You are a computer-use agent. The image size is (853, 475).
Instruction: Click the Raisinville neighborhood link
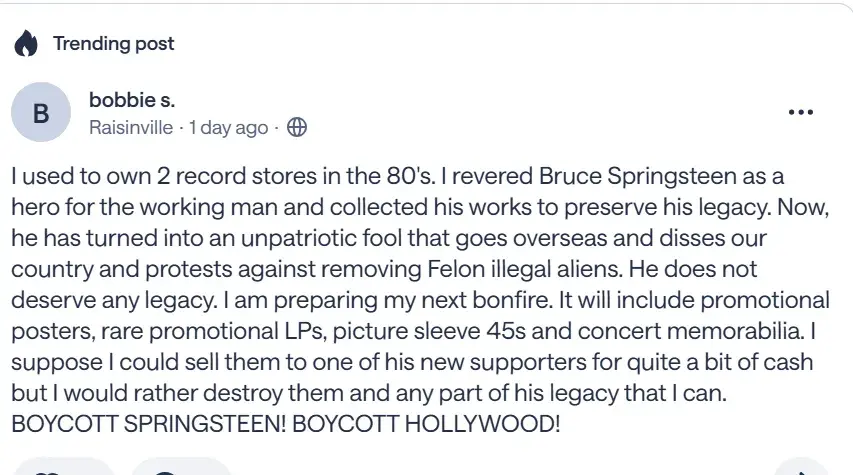coord(130,128)
